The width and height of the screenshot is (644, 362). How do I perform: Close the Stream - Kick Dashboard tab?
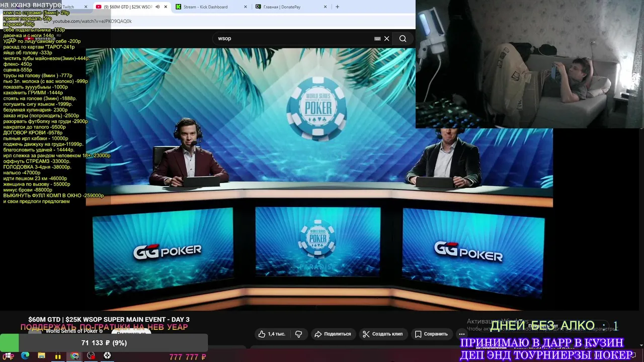246,7
